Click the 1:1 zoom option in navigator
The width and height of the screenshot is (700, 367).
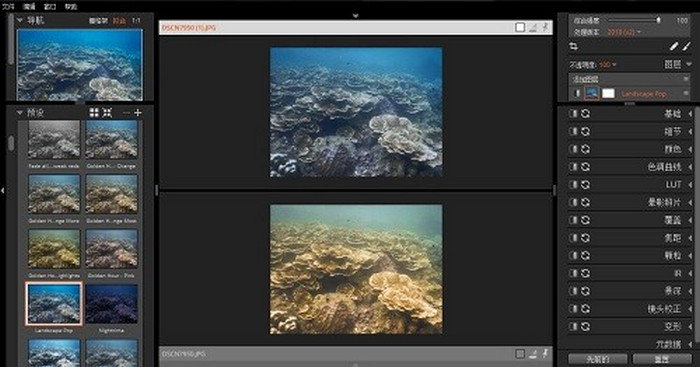click(136, 21)
